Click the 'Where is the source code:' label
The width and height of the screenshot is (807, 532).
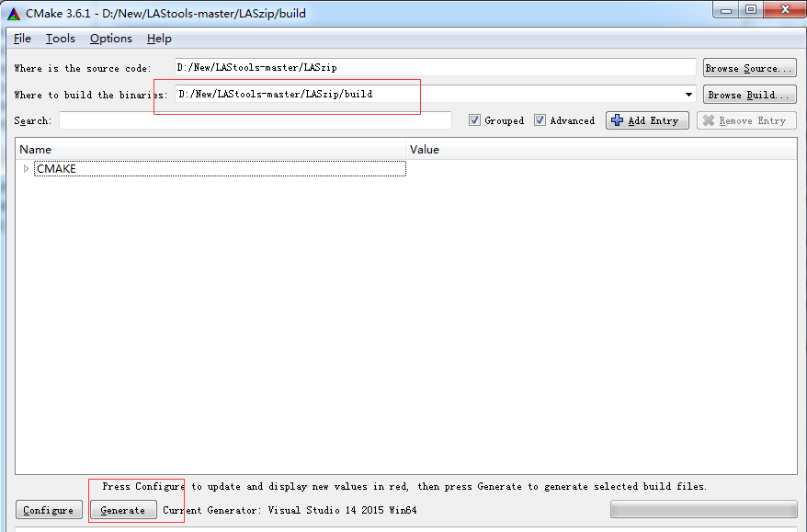point(83,68)
